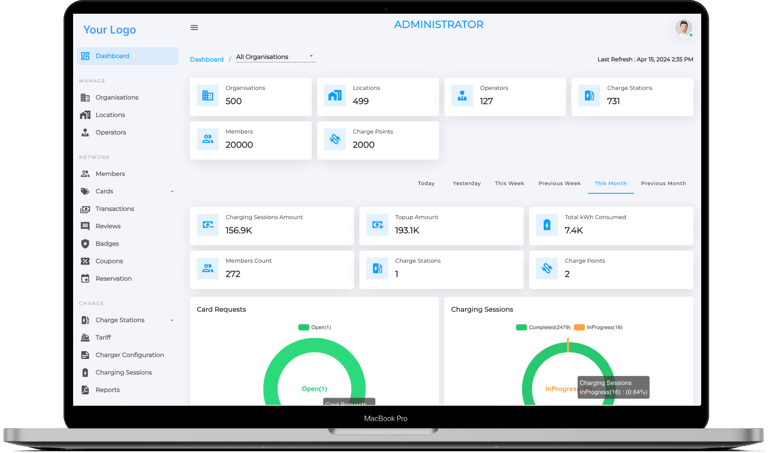Open the hamburger menu icon

(x=194, y=27)
